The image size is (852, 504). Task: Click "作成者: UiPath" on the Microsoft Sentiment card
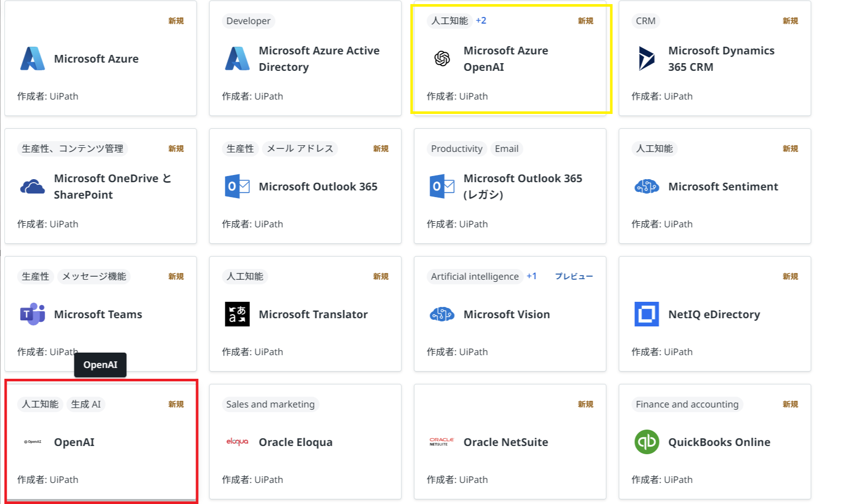click(x=662, y=224)
